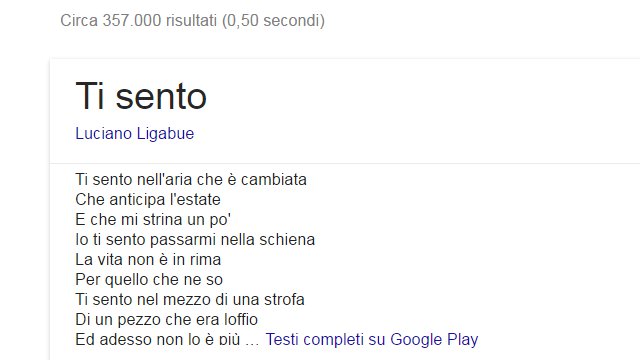Select lyric line Io ti sento passarmi nella schiena
Viewport: 640px width, 360px height.
tap(195, 240)
